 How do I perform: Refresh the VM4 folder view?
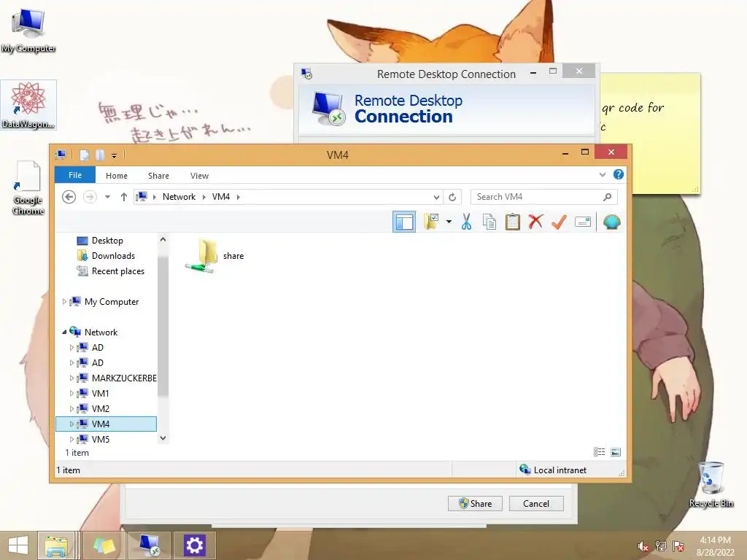452,197
